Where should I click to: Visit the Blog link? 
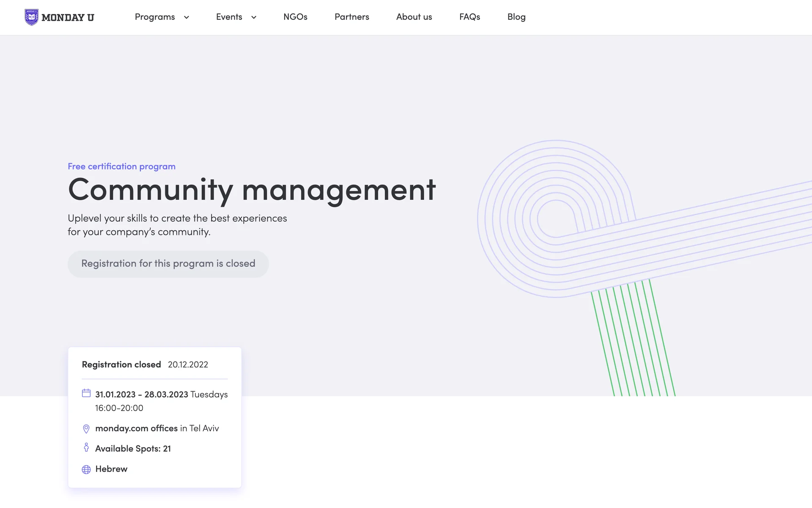click(516, 17)
